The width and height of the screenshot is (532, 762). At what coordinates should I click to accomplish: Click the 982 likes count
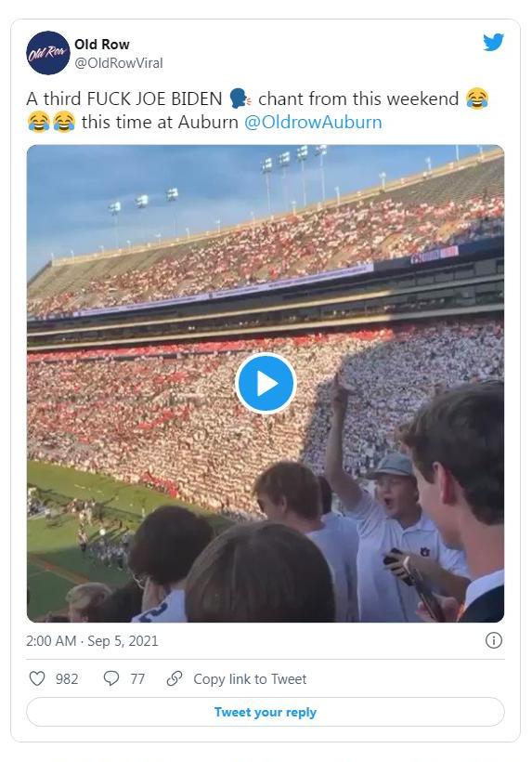67,679
